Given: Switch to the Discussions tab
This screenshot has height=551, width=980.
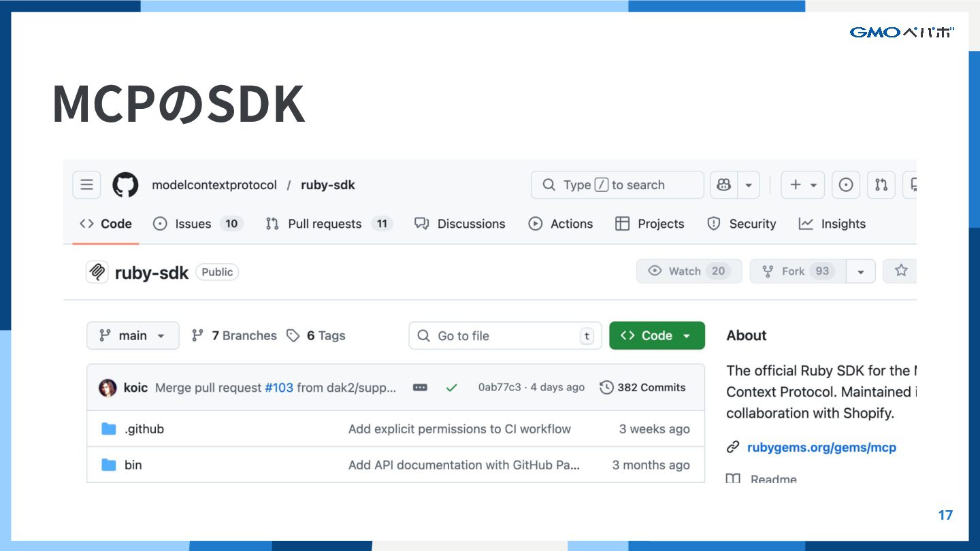Looking at the screenshot, I should (460, 224).
